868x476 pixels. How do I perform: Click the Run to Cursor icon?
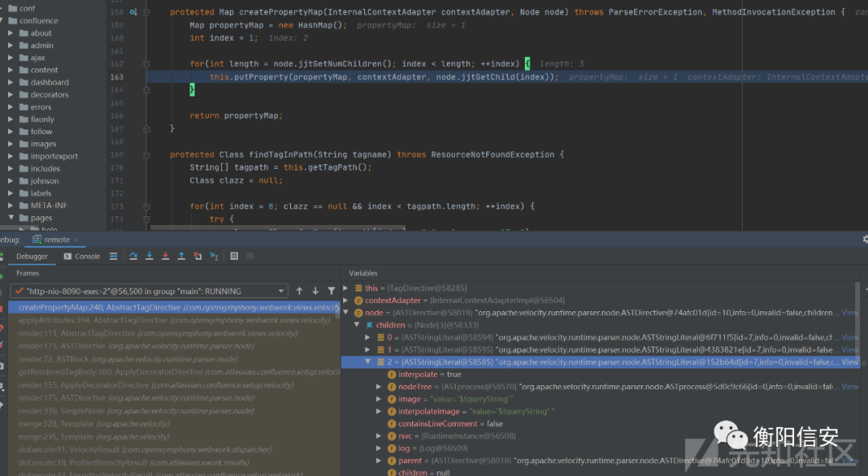214,256
